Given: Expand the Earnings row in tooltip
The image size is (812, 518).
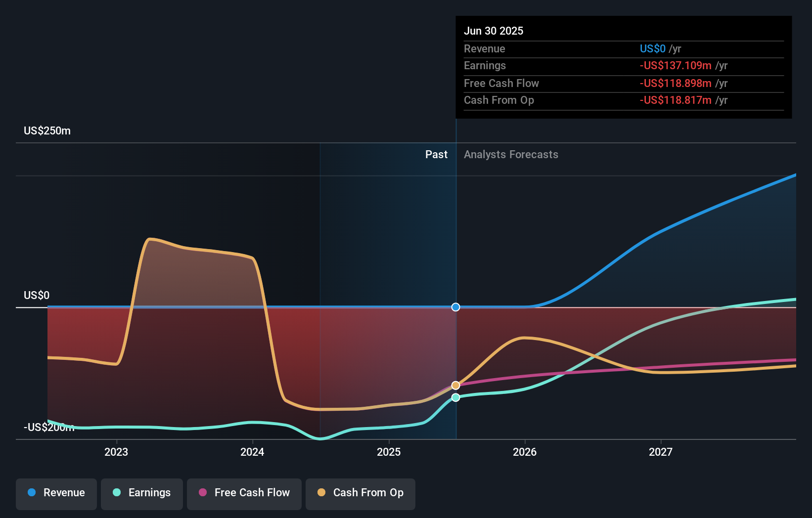Looking at the screenshot, I should (485, 66).
